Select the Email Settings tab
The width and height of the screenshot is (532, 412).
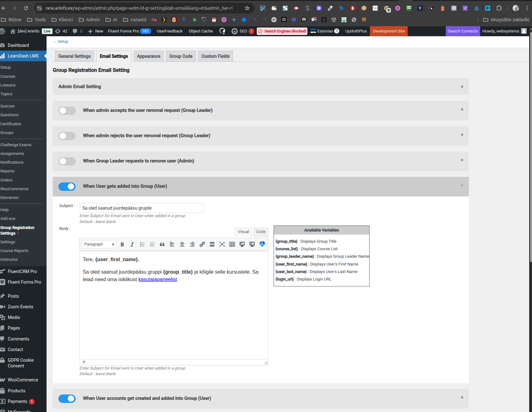tap(114, 56)
